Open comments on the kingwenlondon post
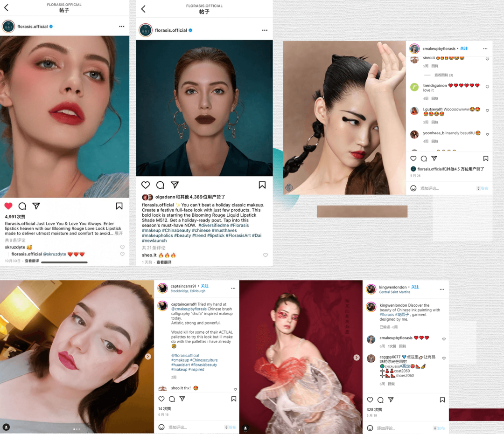The height and width of the screenshot is (434, 504). click(x=380, y=400)
